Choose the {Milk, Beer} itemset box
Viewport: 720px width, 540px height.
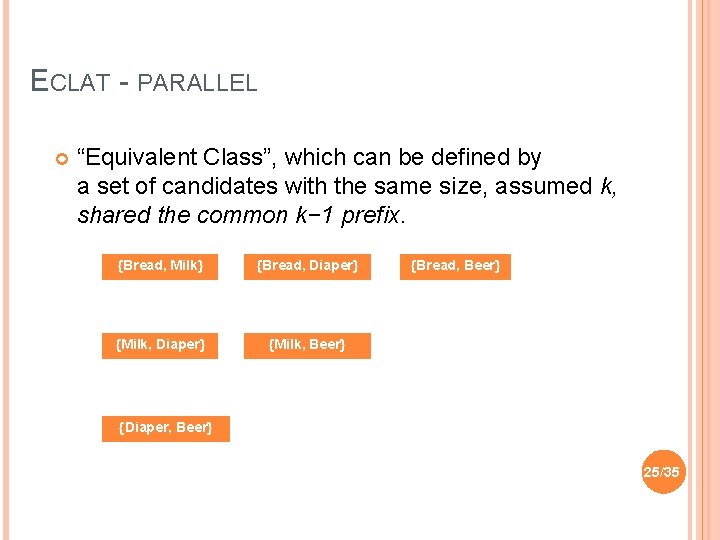pos(308,345)
